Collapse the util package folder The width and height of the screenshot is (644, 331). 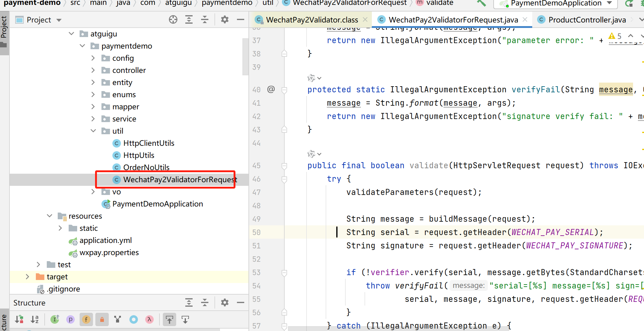tap(93, 131)
